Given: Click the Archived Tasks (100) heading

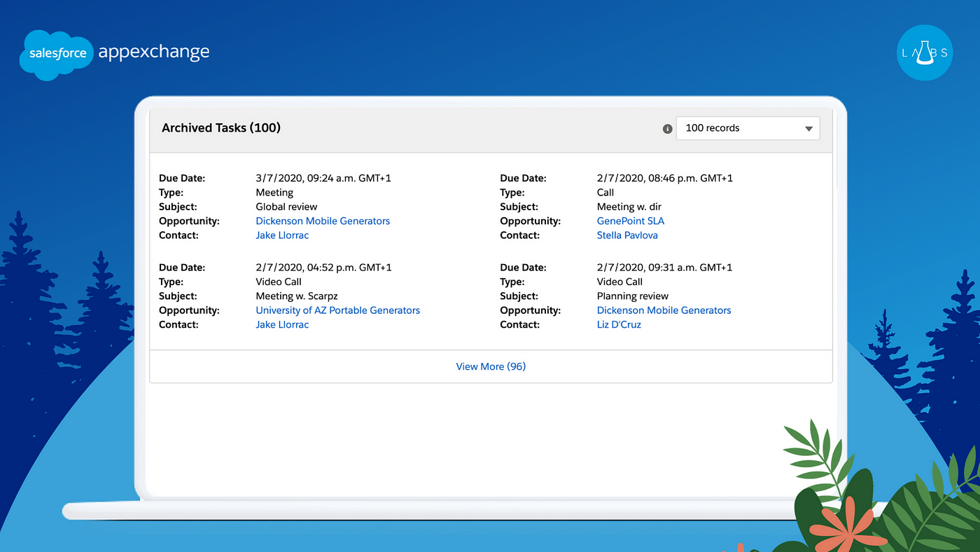Looking at the screenshot, I should point(221,128).
